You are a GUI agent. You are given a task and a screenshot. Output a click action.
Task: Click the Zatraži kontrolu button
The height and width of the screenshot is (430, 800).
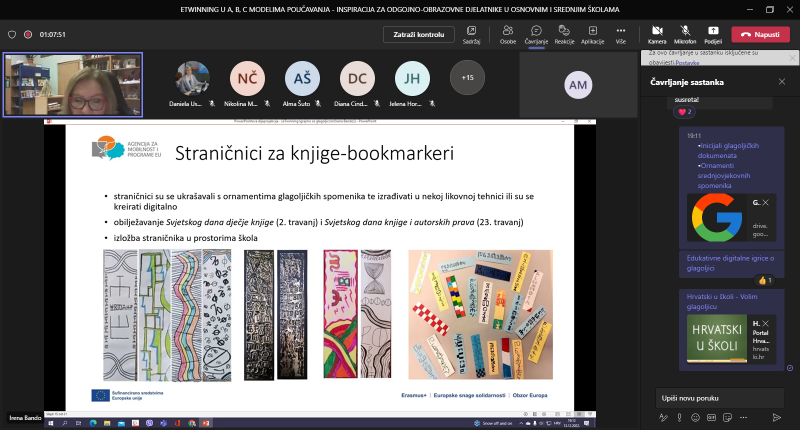(418, 34)
